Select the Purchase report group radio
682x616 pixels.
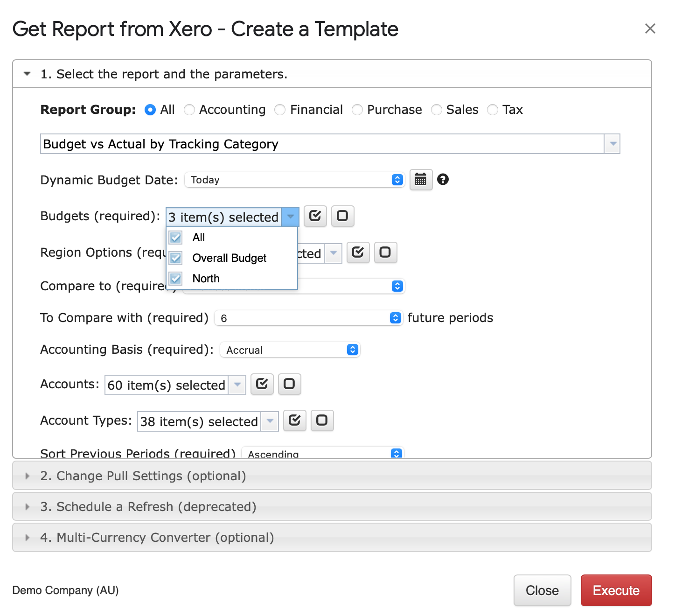tap(357, 110)
